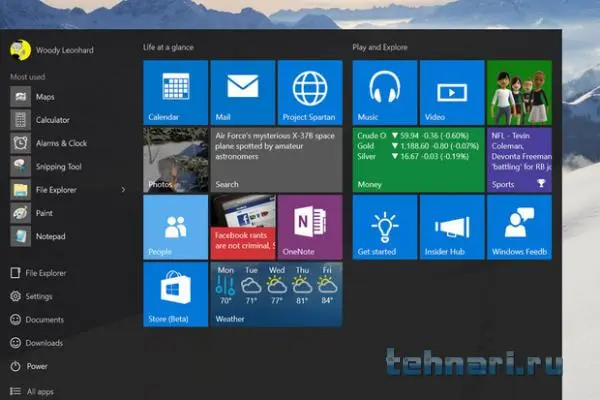Launch the OneNote tile

[310, 227]
